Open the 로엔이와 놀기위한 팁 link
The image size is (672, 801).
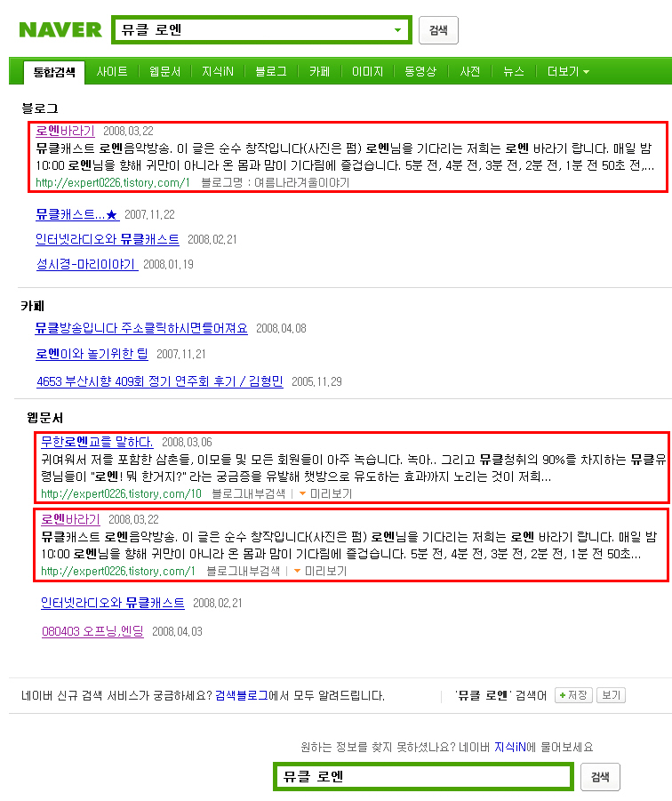tap(92, 354)
